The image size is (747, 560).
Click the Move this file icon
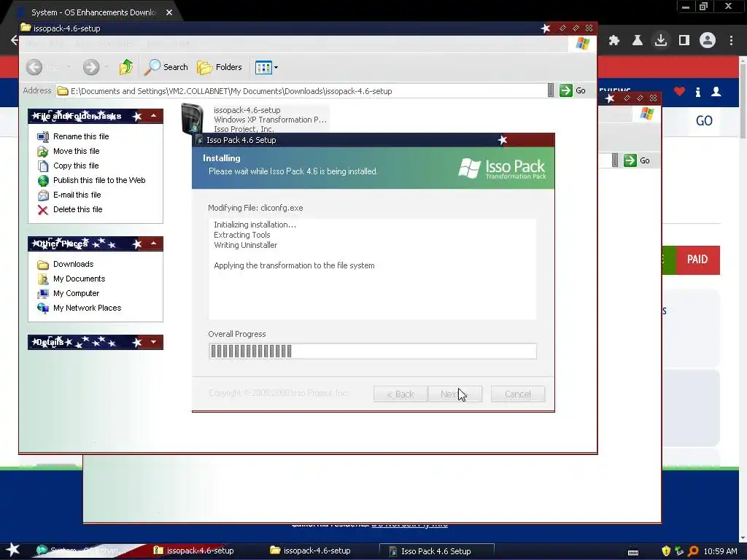[x=43, y=152]
